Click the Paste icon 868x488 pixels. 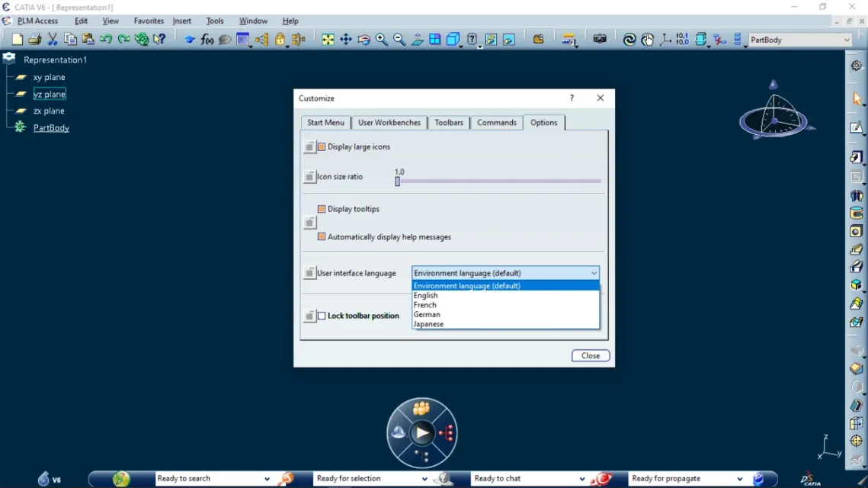pos(88,40)
